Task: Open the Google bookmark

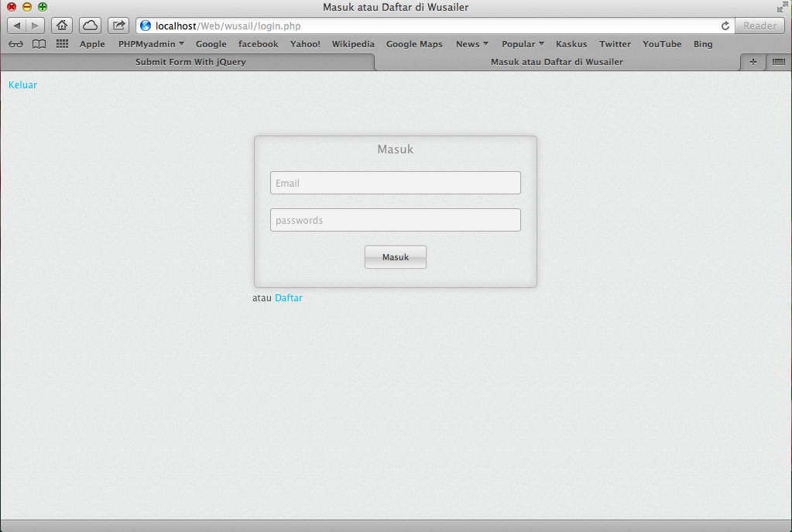Action: tap(211, 44)
